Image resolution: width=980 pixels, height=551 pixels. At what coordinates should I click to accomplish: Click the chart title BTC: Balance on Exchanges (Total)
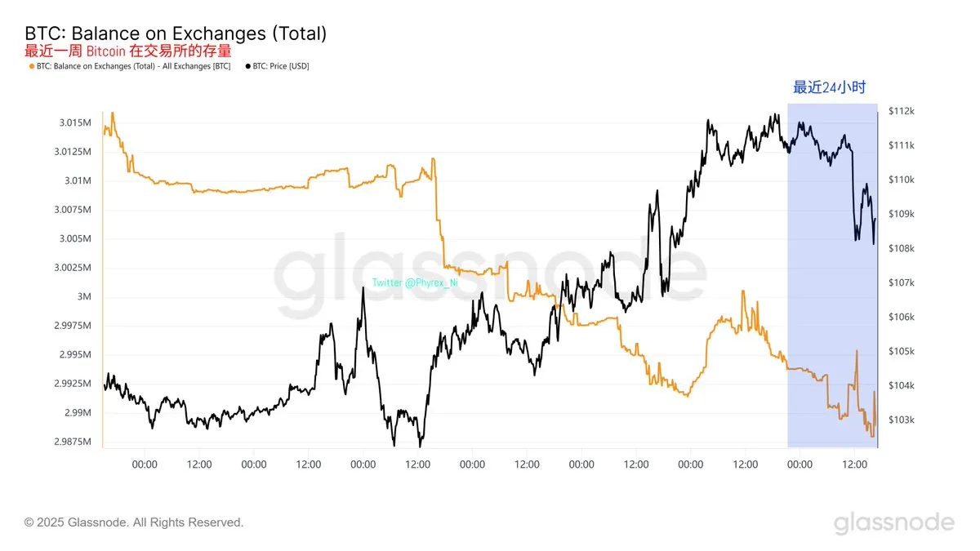[x=176, y=33]
